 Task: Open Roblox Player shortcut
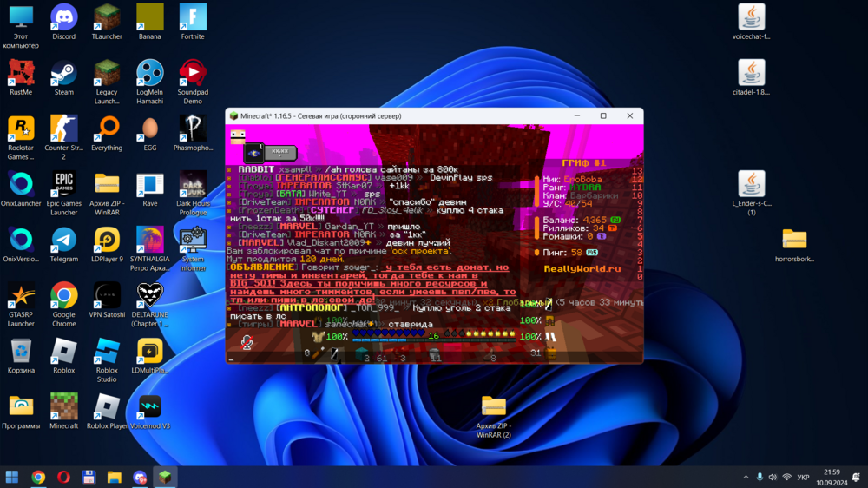[x=107, y=412]
